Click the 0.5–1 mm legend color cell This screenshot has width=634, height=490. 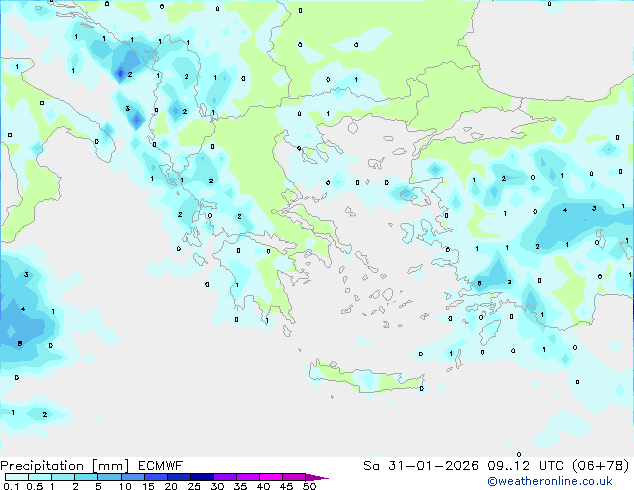(40, 477)
